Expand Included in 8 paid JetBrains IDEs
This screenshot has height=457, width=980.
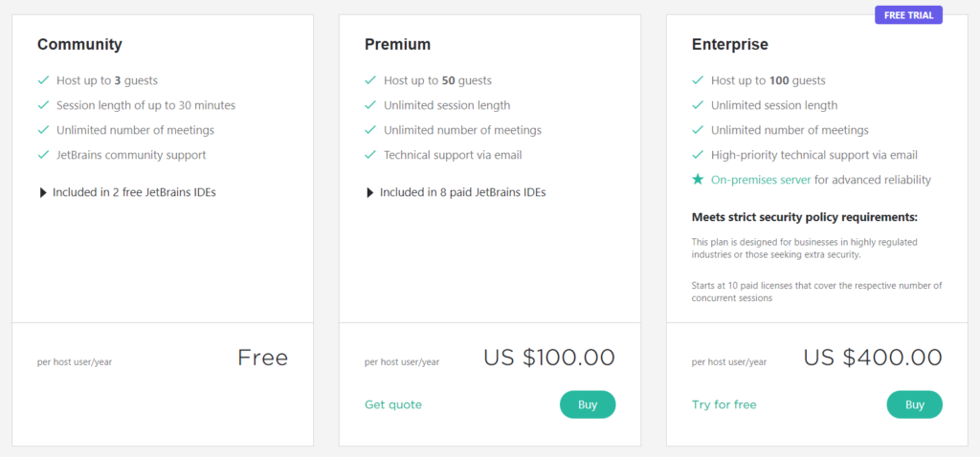pyautogui.click(x=456, y=192)
